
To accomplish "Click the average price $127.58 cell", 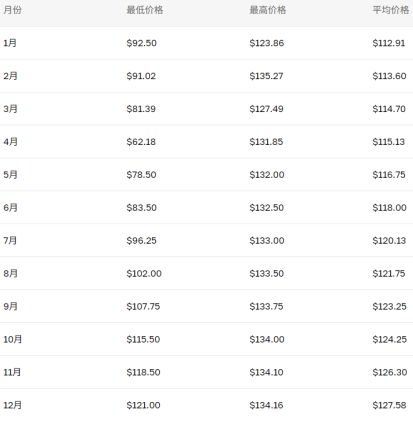I will tap(389, 405).
